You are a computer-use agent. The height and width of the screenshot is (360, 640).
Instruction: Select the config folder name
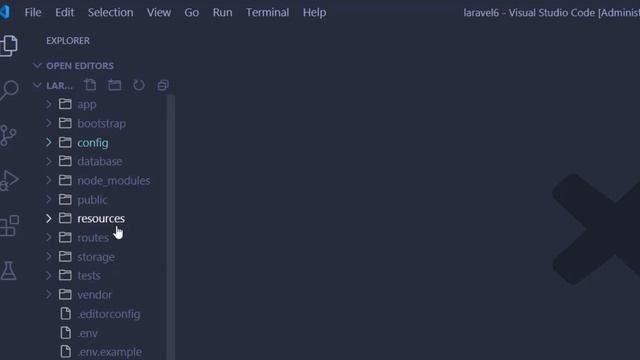[93, 142]
